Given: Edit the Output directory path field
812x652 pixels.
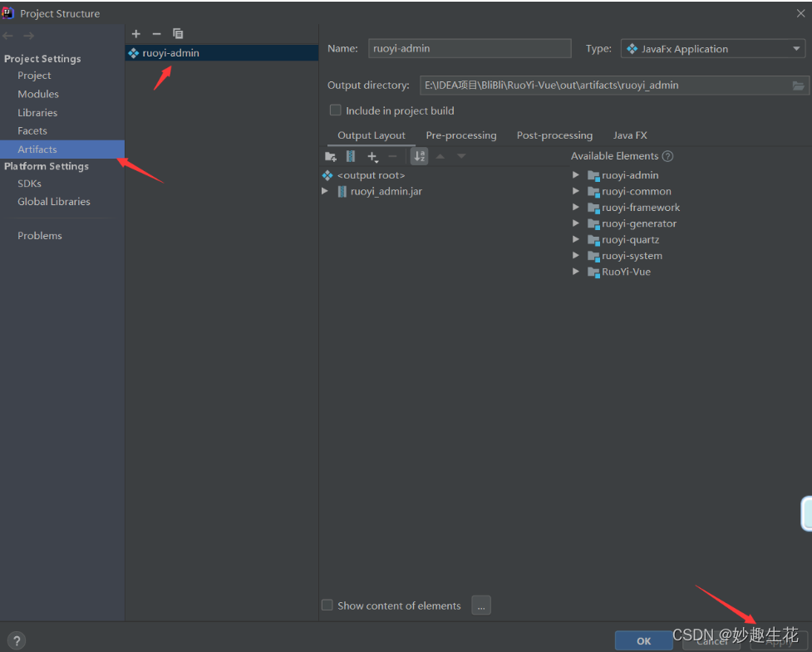Looking at the screenshot, I should click(606, 86).
